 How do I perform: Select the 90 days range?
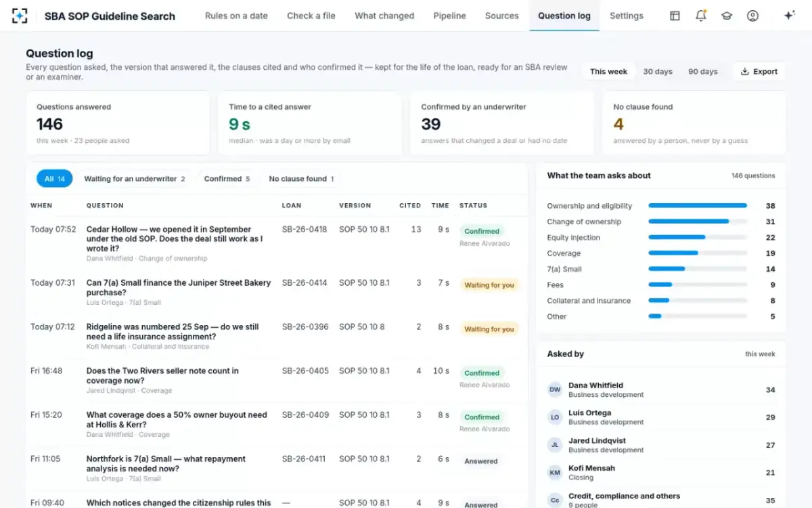coord(703,71)
